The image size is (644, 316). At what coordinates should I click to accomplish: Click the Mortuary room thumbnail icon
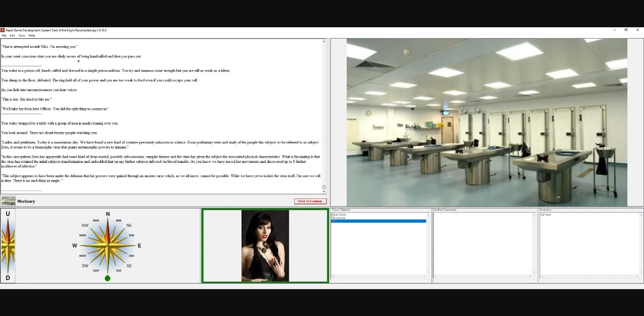pyautogui.click(x=8, y=201)
